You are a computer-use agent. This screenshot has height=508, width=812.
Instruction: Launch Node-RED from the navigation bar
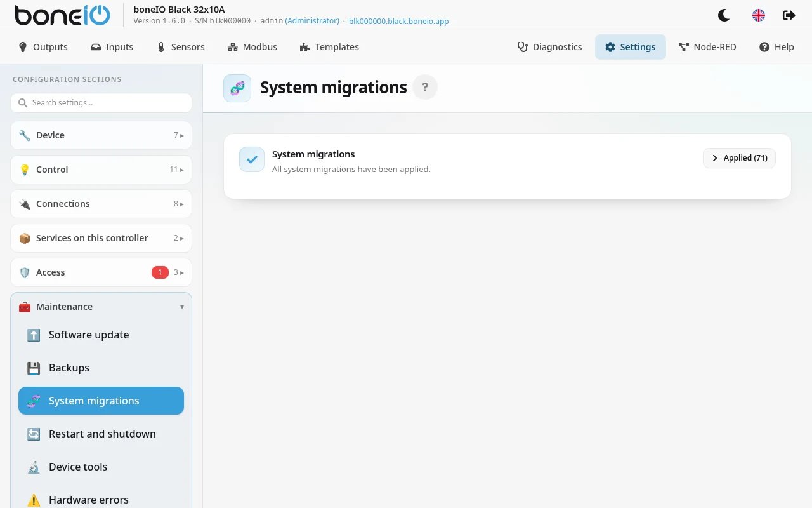(707, 47)
